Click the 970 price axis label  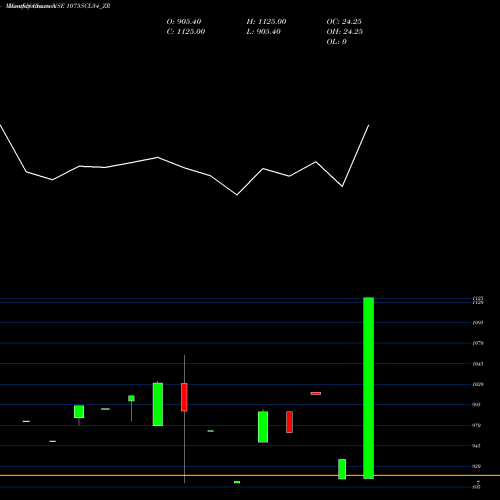(477, 426)
